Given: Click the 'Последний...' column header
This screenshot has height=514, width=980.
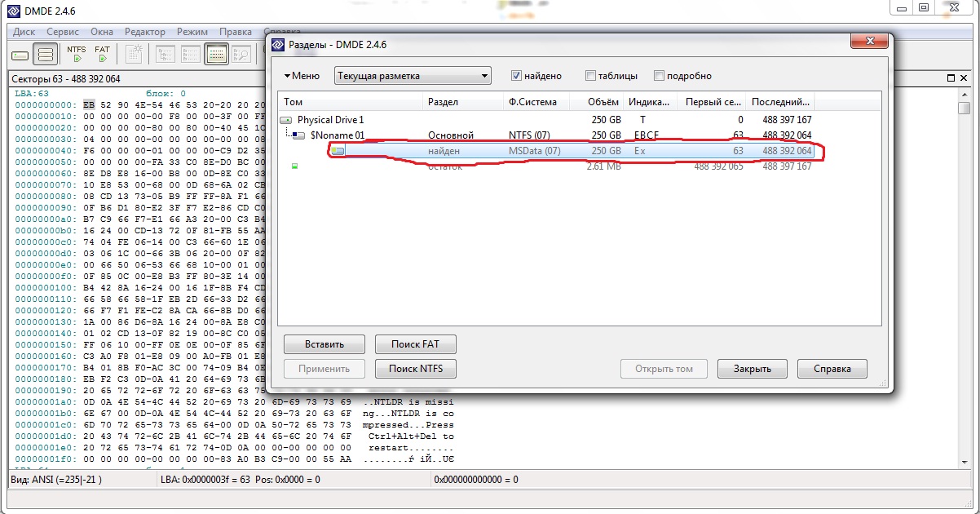Looking at the screenshot, I should pyautogui.click(x=781, y=102).
